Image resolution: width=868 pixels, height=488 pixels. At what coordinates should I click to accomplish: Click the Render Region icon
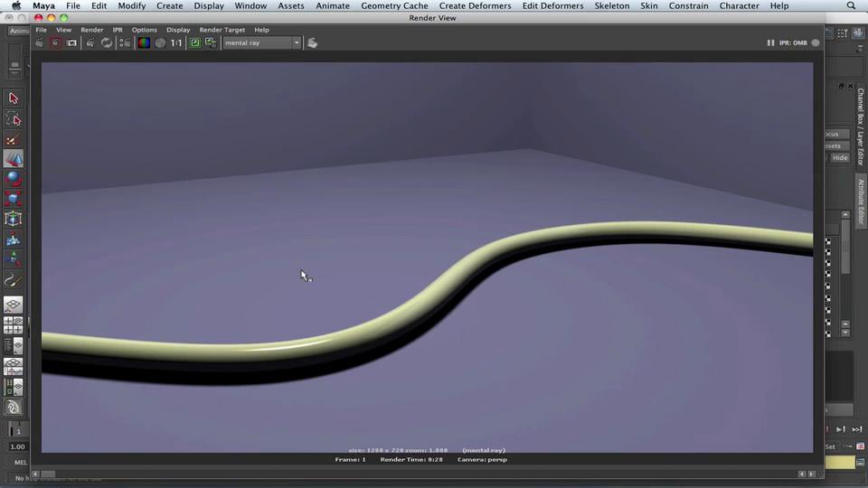click(x=55, y=42)
